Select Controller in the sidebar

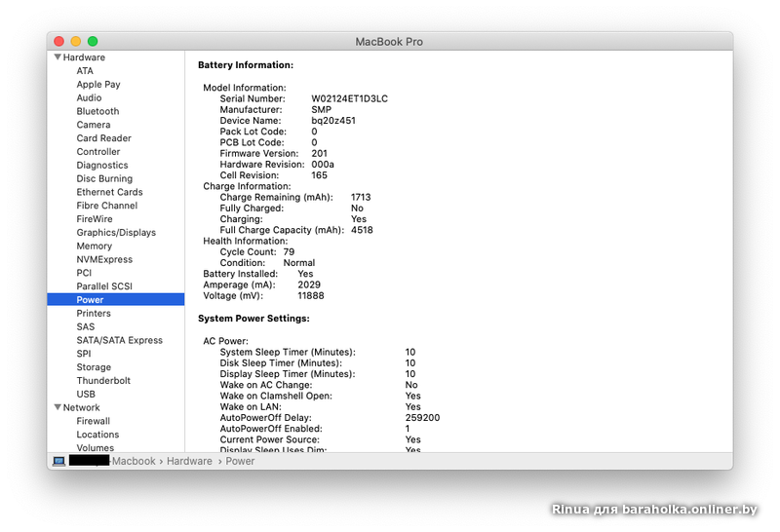pos(98,151)
